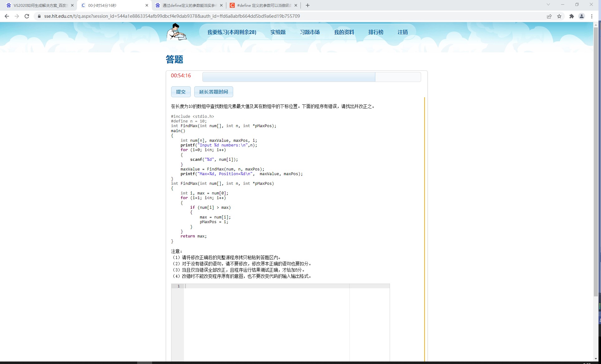This screenshot has height=364, width=601.
Task: Expand the tab search chevron
Action: coord(548,5)
